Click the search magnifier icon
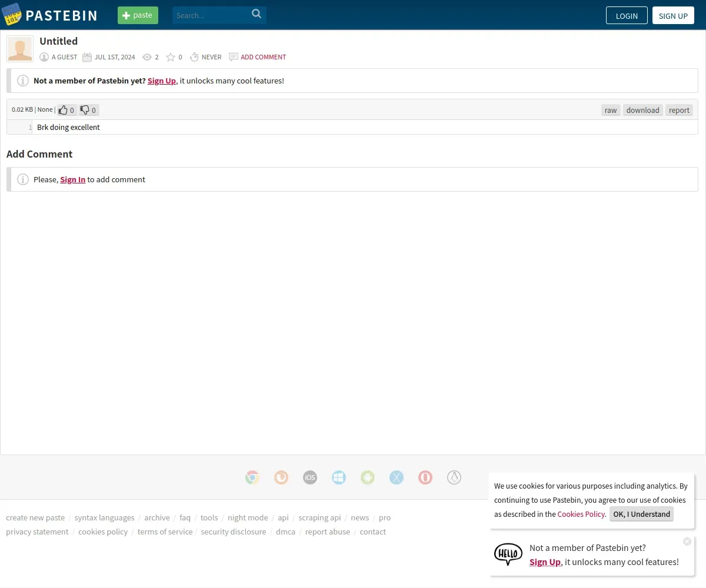The image size is (706, 588). coord(257,14)
